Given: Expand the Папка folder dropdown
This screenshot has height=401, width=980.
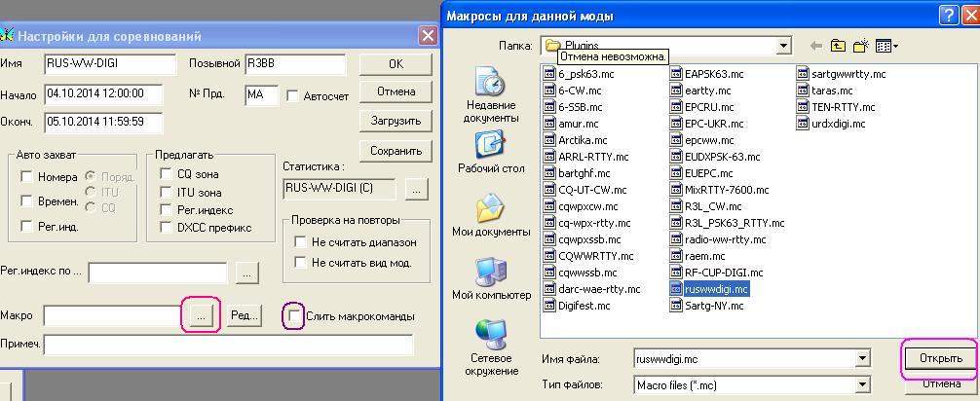Looking at the screenshot, I should [783, 46].
